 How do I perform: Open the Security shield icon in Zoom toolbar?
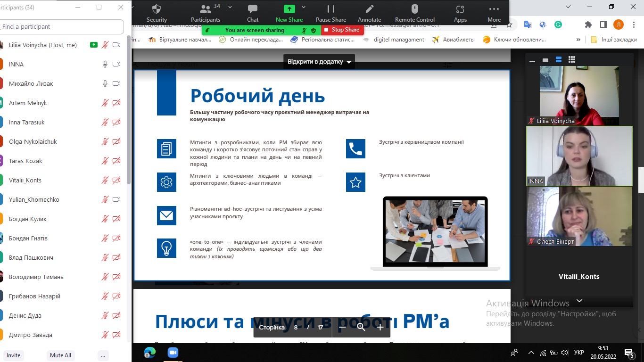[157, 13]
